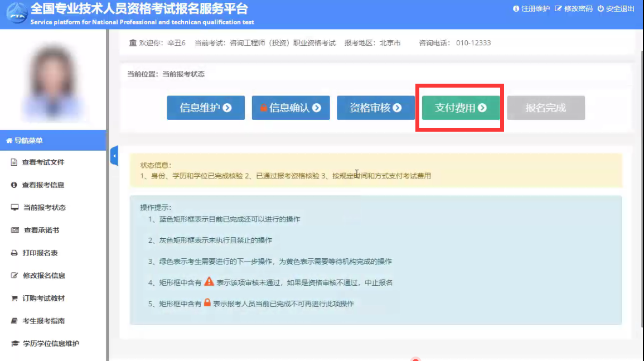Open 查看承诺书 in the navigation menu
This screenshot has width=644, height=361.
41,230
